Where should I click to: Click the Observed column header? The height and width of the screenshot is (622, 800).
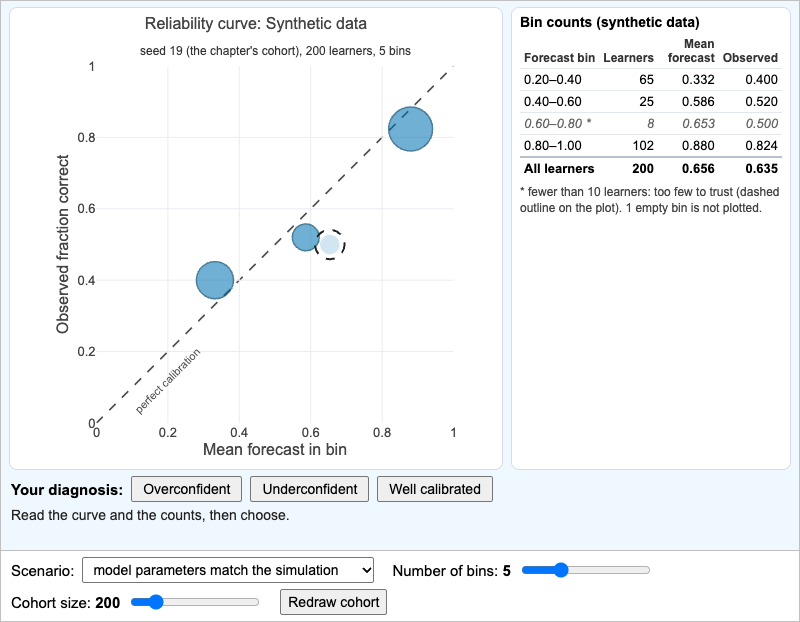coord(750,58)
